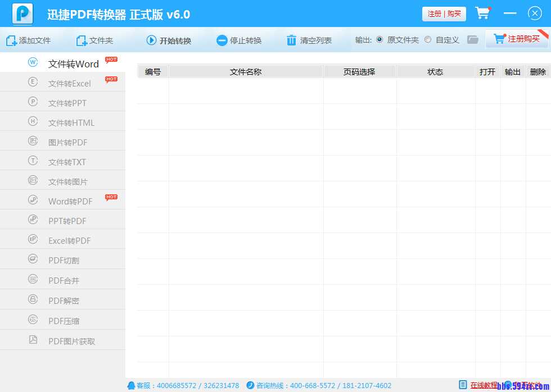Click the 注册|购买 button
The width and height of the screenshot is (551, 392).
(444, 13)
